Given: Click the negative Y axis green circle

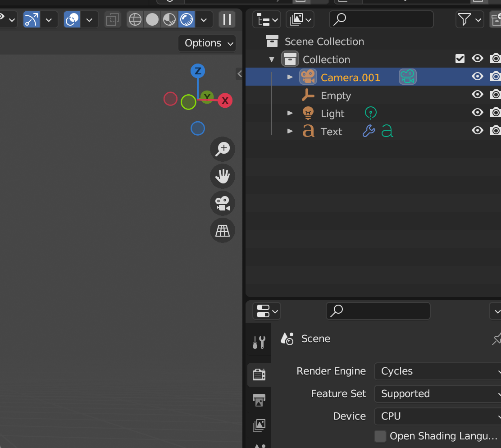Looking at the screenshot, I should tap(188, 102).
